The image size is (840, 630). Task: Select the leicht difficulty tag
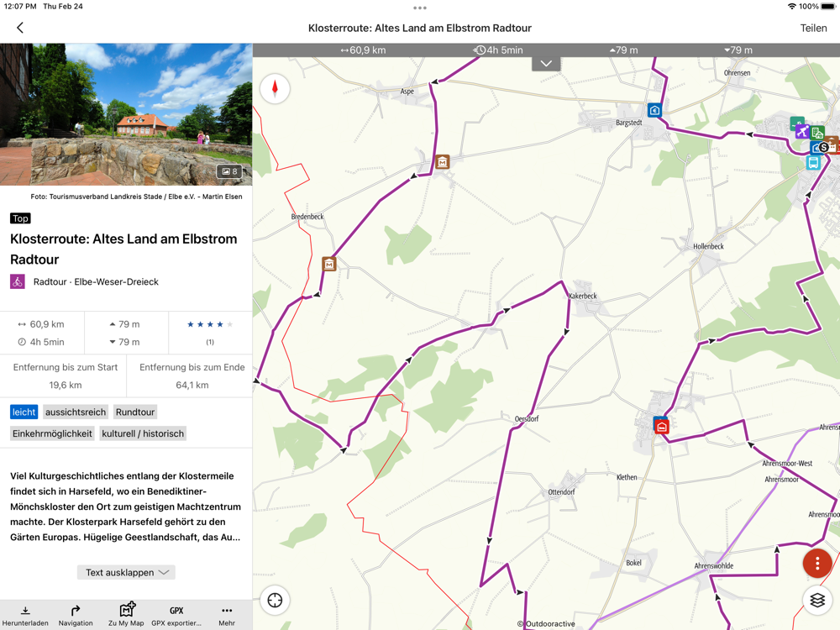coord(24,412)
